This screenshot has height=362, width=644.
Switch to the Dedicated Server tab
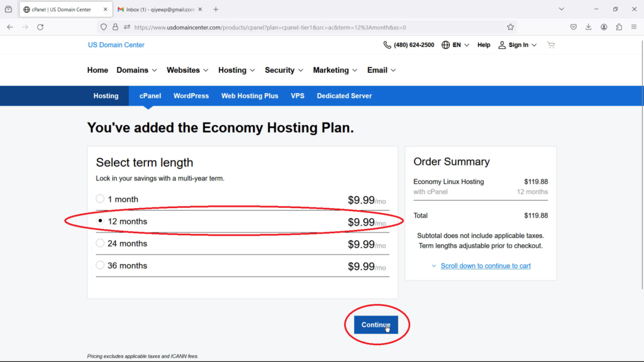point(344,96)
